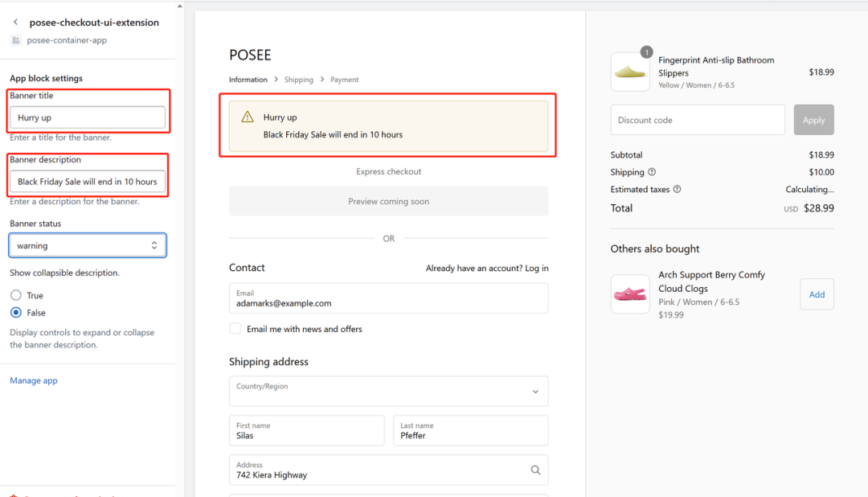
Task: Focus the Banner description input field
Action: (88, 182)
